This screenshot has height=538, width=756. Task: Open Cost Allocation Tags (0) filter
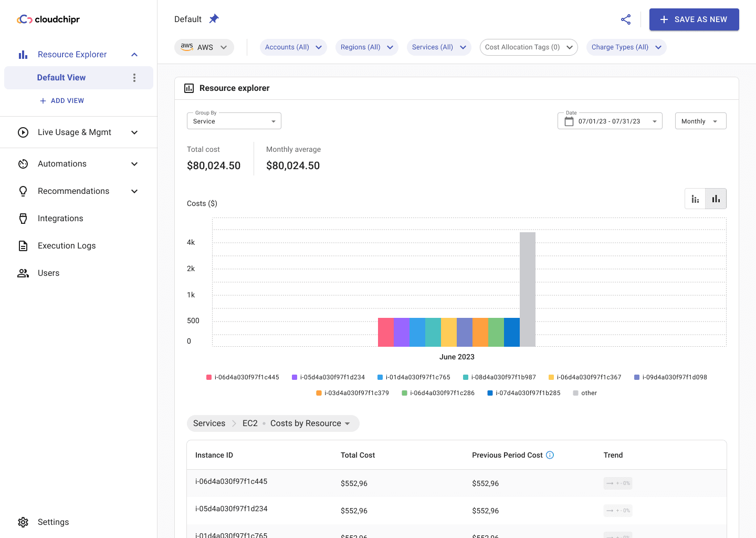(x=529, y=47)
